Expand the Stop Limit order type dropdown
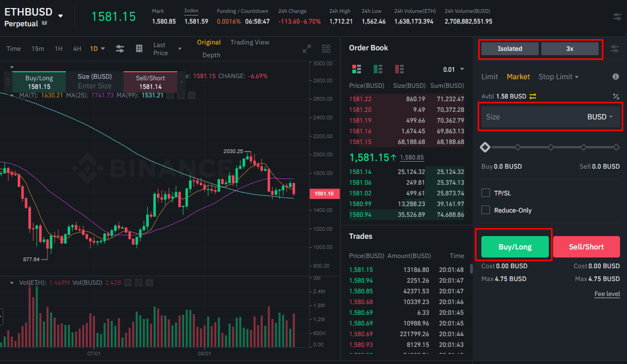Viewport: 627px width, 364px height. [577, 77]
